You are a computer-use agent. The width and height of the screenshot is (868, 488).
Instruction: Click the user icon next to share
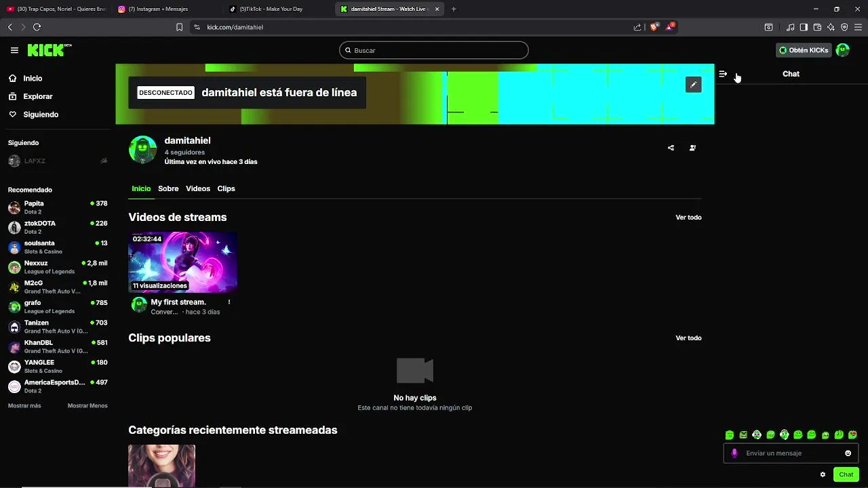coord(692,148)
